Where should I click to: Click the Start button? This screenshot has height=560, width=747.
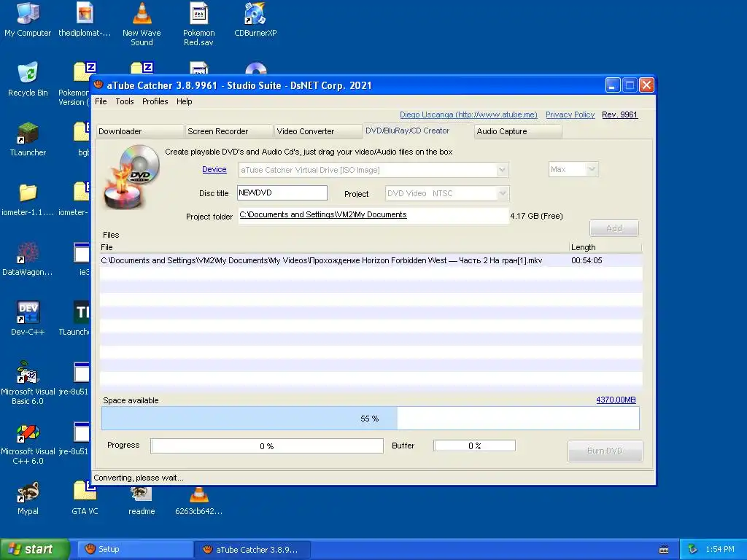click(35, 549)
